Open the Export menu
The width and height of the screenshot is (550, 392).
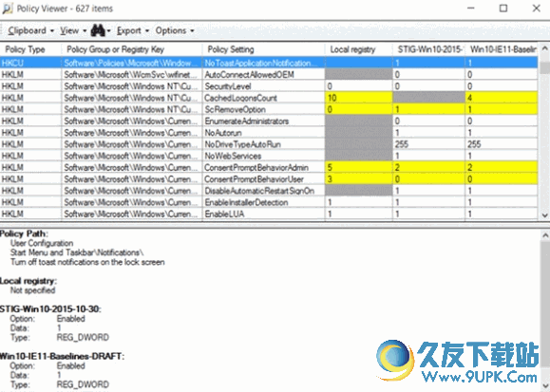[129, 31]
